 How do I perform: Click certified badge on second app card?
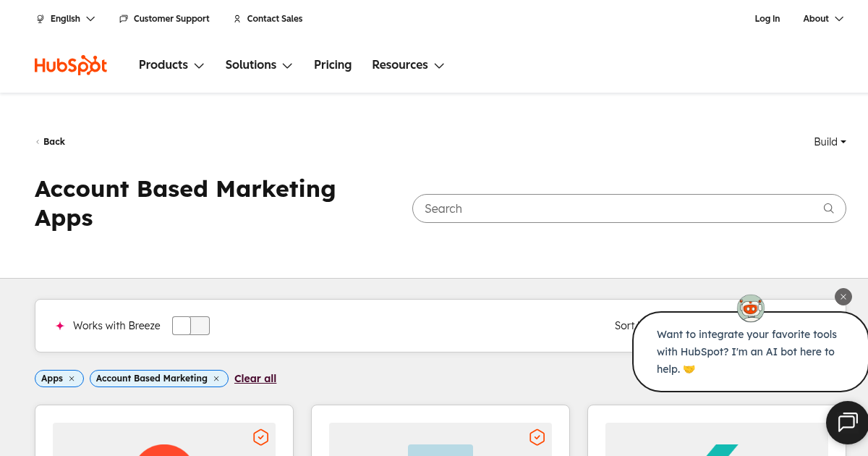pos(537,437)
